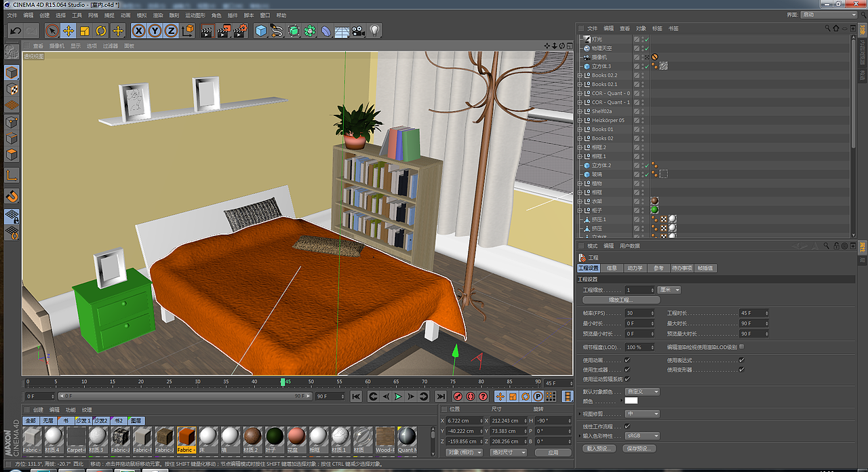Toggle the 使用生成器 checkbox
The width and height of the screenshot is (868, 472).
[x=627, y=370]
